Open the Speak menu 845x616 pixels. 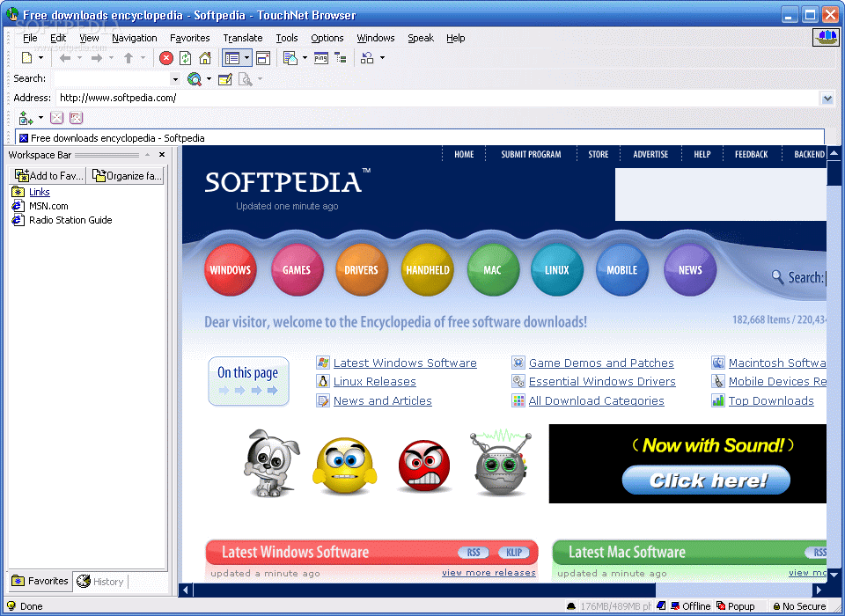421,38
